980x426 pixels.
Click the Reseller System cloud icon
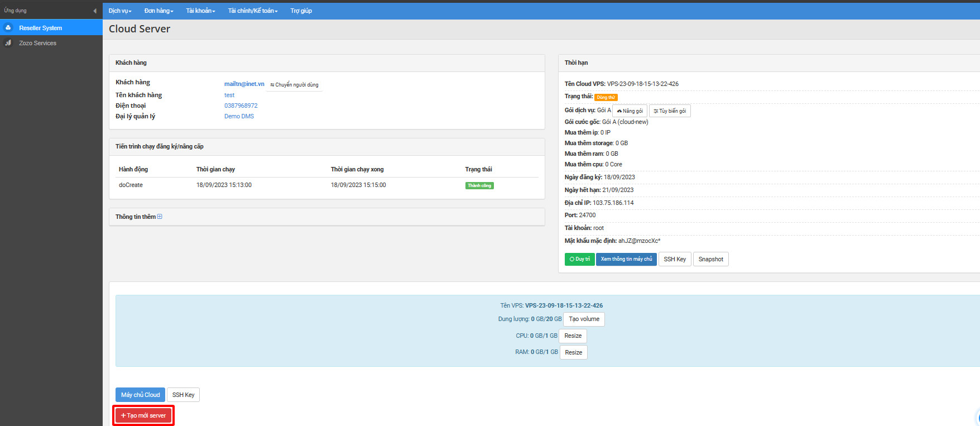click(8, 27)
